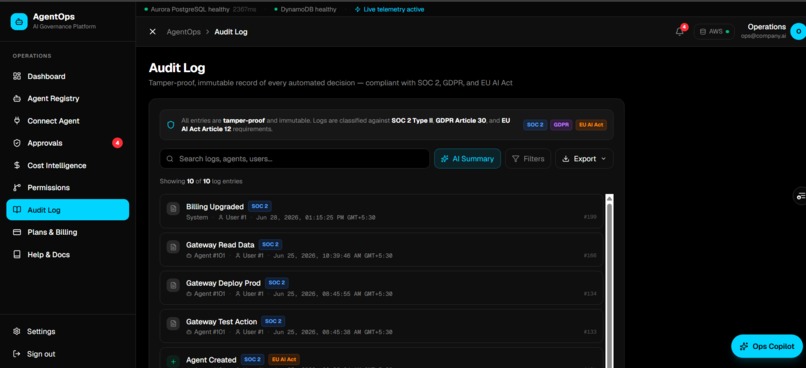Click the Cost Intelligence dollar icon
The image size is (806, 368).
(x=17, y=165)
